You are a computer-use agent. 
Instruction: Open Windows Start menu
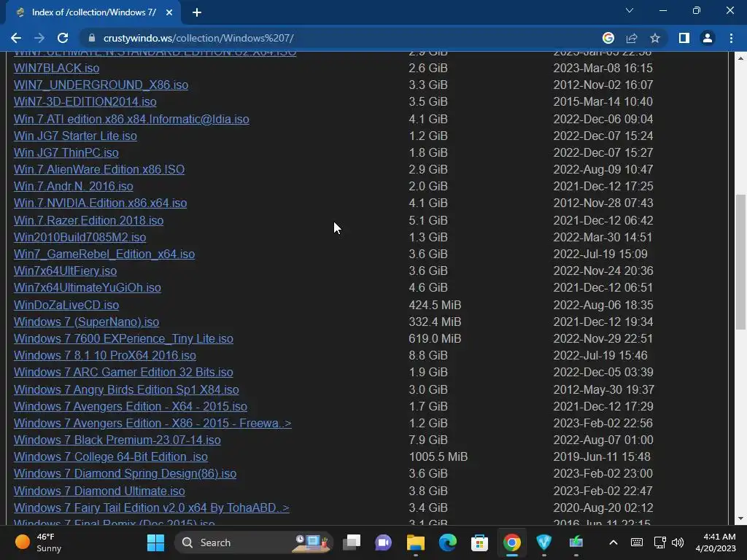click(x=156, y=542)
